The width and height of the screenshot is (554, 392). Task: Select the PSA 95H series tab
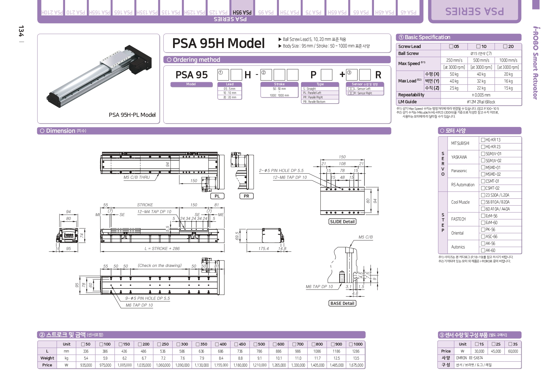242,8
